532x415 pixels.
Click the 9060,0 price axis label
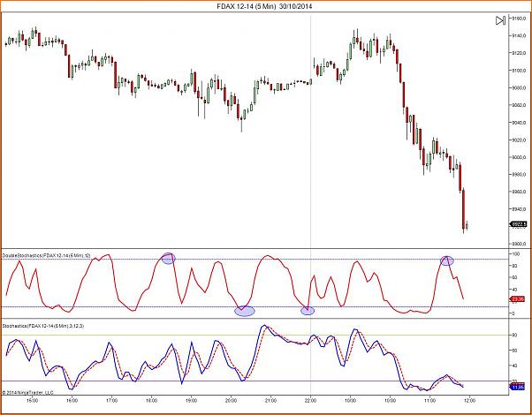pyautogui.click(x=520, y=105)
